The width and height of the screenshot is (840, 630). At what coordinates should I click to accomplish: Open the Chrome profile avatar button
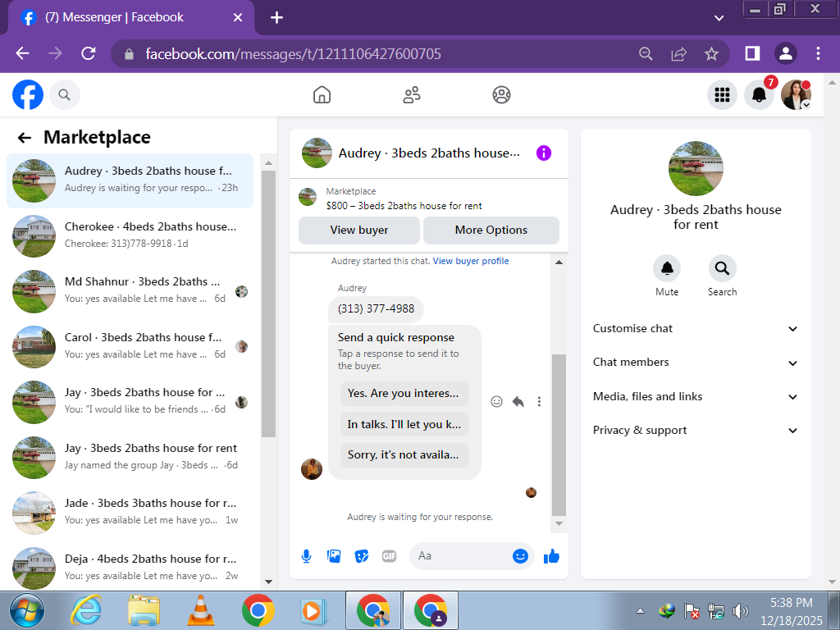point(785,53)
